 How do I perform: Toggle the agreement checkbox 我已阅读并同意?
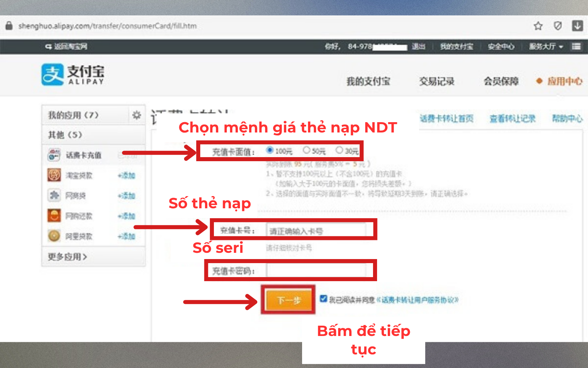tap(323, 299)
